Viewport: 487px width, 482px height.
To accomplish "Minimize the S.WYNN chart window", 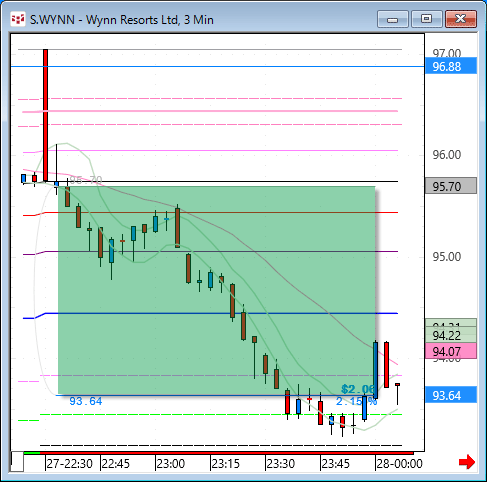I will pyautogui.click(x=393, y=19).
